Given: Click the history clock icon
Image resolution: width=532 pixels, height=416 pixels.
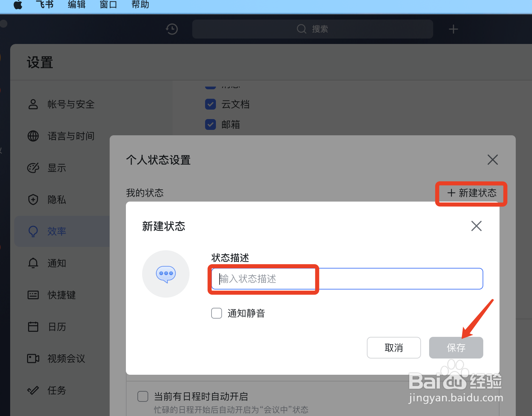Looking at the screenshot, I should coord(172,29).
